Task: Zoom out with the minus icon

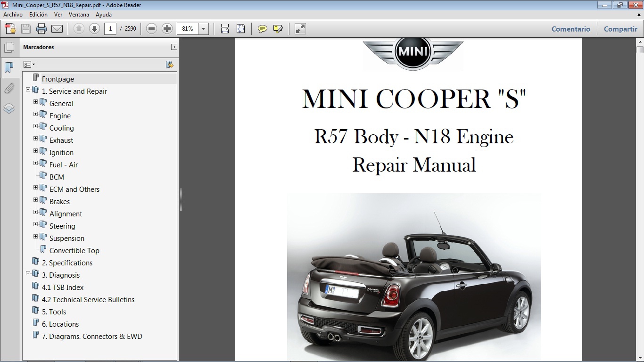Action: (151, 28)
